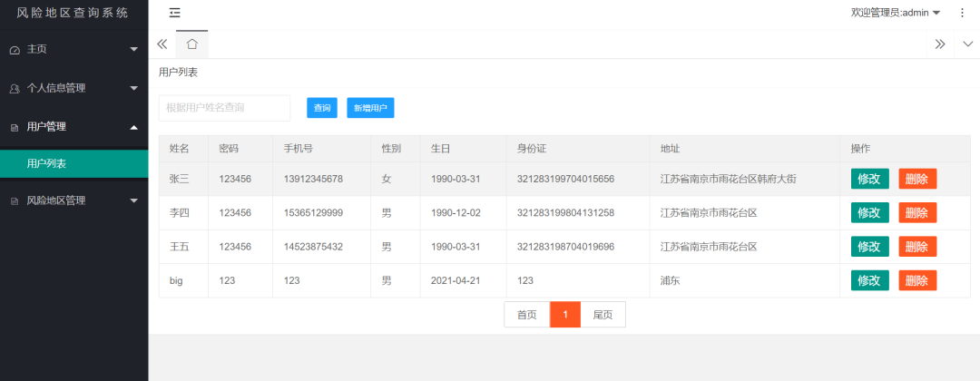
Task: Click phone number 14523875432
Action: click(313, 246)
